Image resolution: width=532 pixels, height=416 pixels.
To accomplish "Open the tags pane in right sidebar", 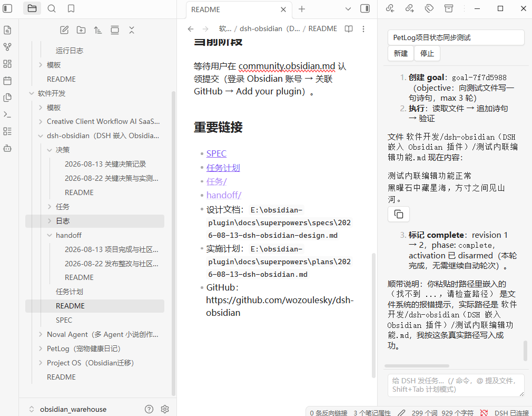I will coord(429,8).
